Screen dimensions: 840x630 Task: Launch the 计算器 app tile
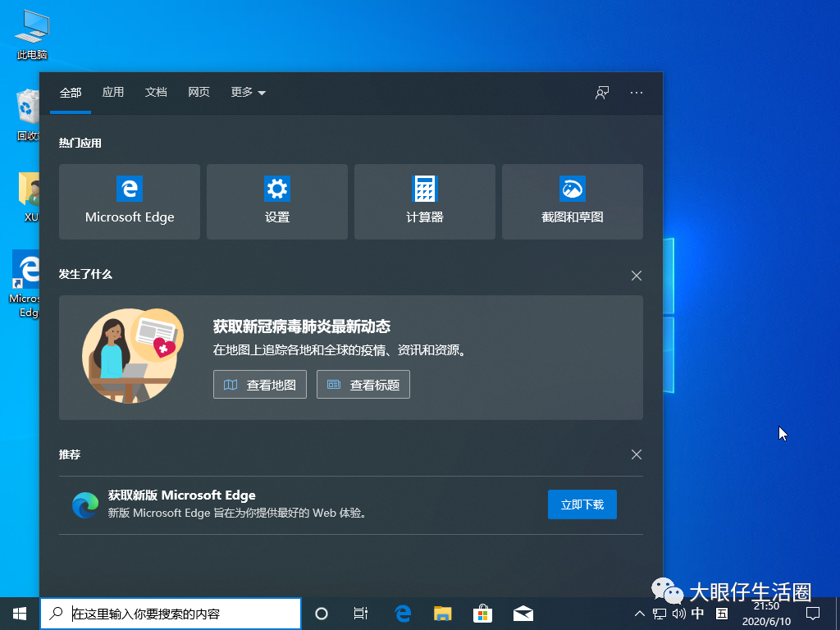pos(425,202)
